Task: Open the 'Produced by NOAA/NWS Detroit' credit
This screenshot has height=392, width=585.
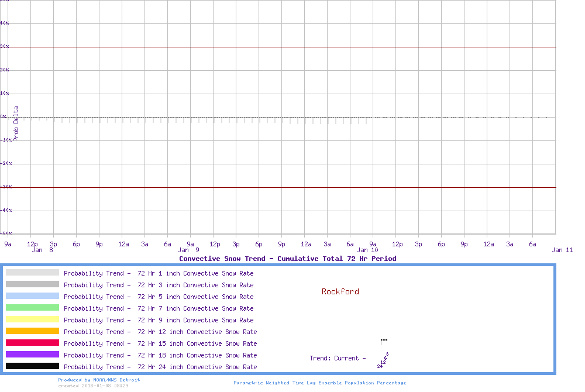Action: point(99,380)
